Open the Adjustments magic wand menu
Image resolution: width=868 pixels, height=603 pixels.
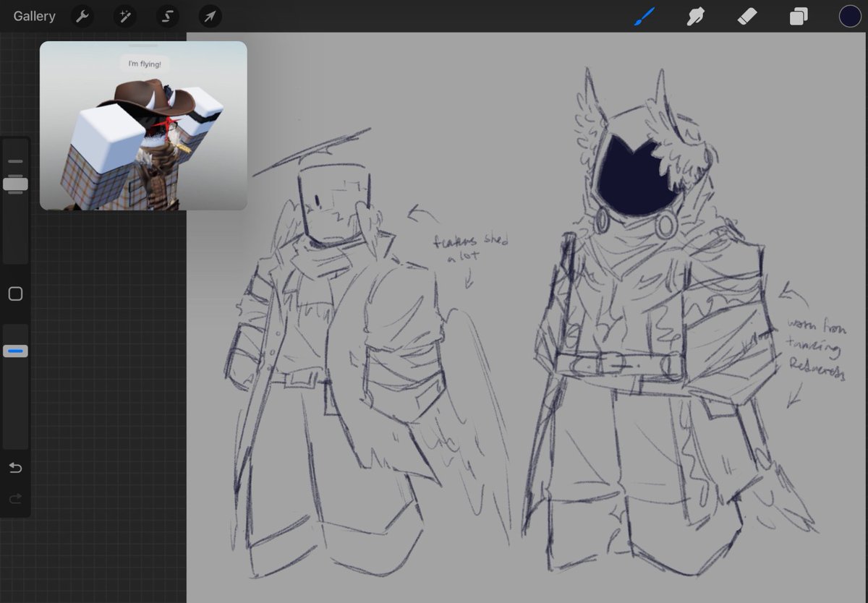125,16
